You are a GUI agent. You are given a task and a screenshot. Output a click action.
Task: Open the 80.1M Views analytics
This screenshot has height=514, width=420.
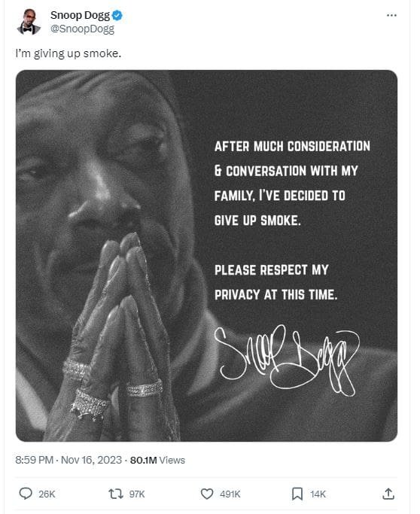(157, 461)
